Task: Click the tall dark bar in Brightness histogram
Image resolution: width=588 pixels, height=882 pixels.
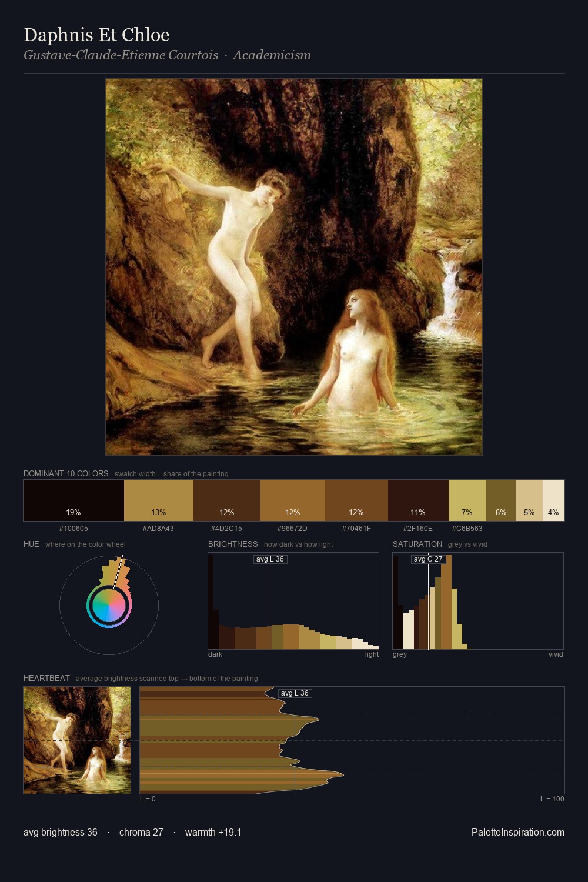Action: pos(211,602)
